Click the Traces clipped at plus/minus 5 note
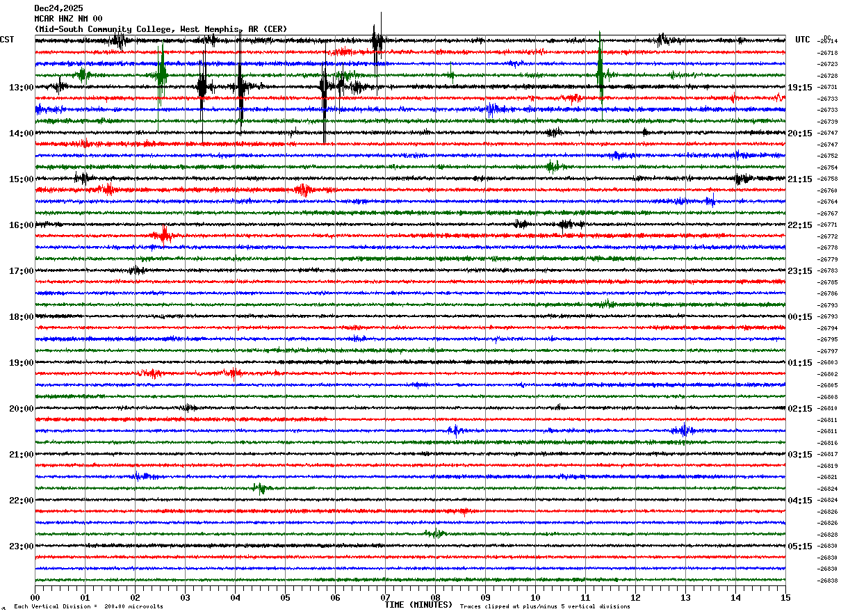The width and height of the screenshot is (841, 616). tap(545, 607)
